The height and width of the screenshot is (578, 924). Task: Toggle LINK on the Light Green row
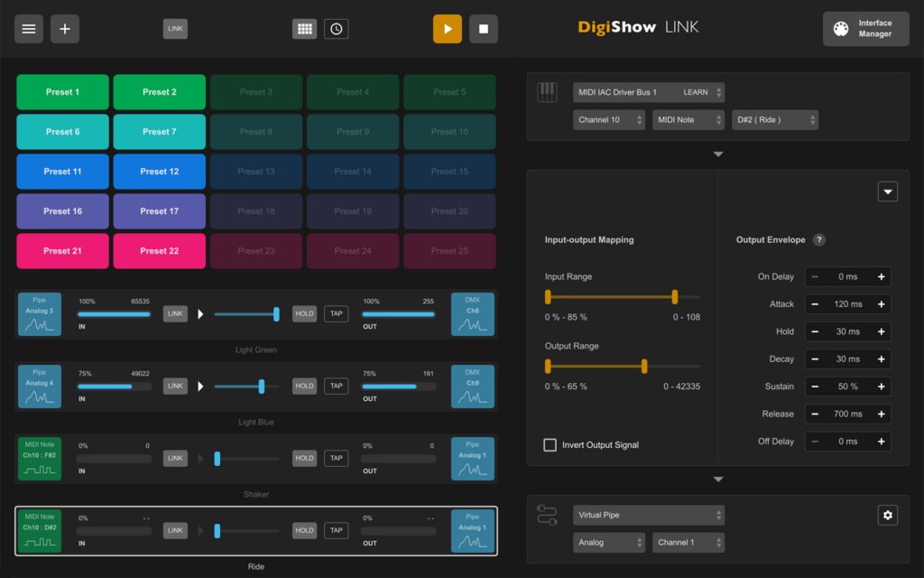coord(174,313)
